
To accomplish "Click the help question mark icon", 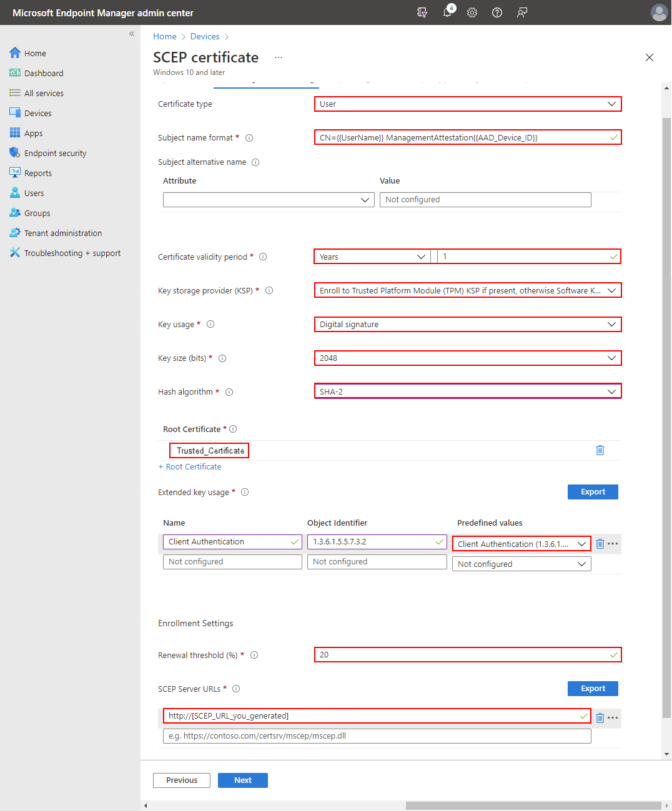I will coord(497,12).
